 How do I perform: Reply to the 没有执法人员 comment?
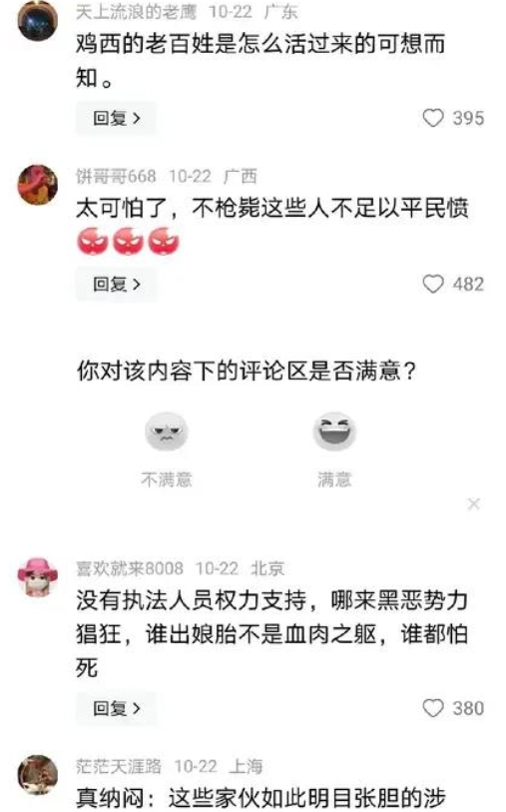click(x=116, y=708)
